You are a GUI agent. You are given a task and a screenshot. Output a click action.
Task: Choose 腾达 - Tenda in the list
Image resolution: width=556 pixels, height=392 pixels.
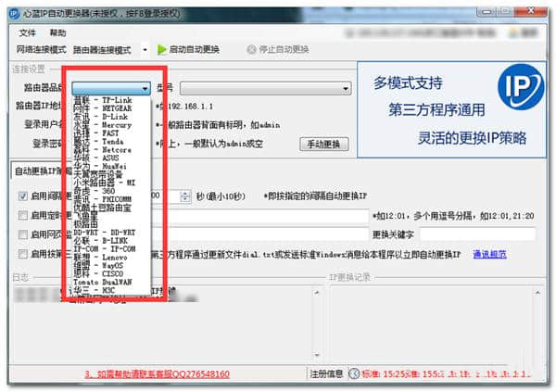tap(98, 142)
